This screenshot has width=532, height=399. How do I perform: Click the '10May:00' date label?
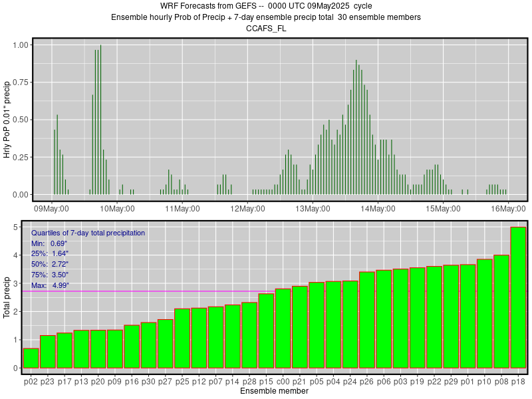tap(117, 208)
